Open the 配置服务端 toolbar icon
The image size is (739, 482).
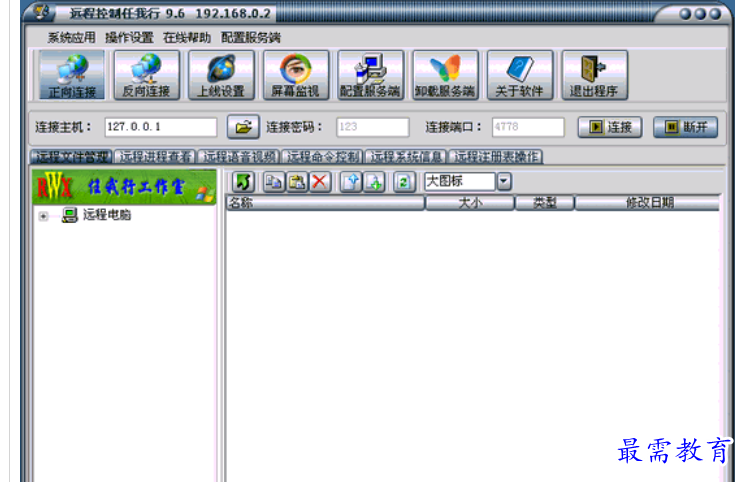pyautogui.click(x=370, y=75)
